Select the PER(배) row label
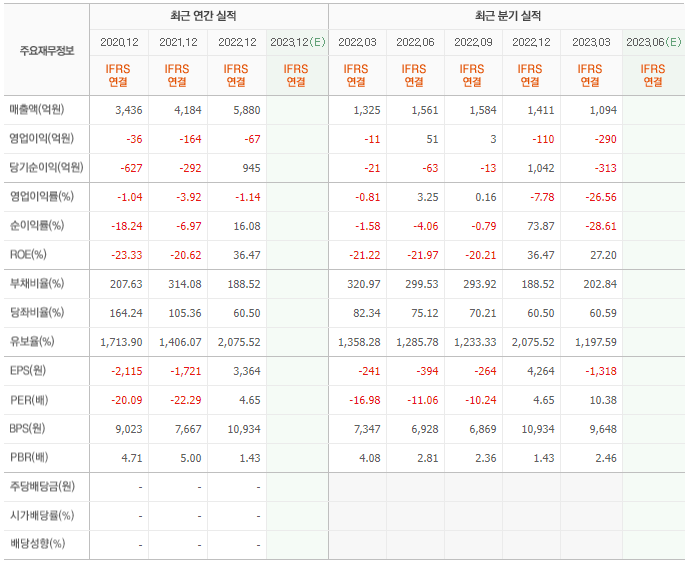This screenshot has width=689, height=563. pyautogui.click(x=29, y=400)
